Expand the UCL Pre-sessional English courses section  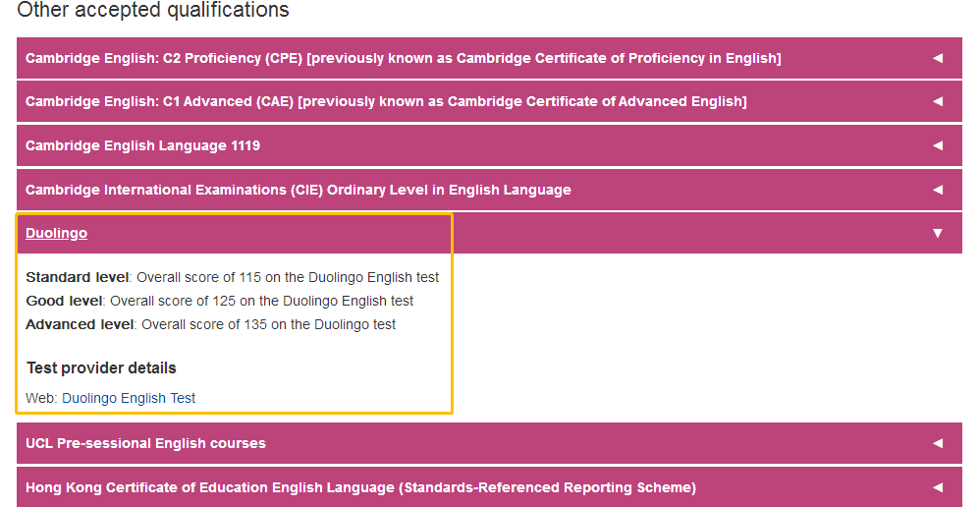click(x=489, y=443)
